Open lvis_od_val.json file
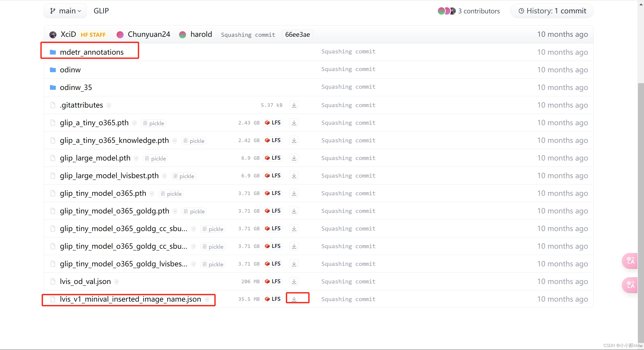 [x=85, y=281]
